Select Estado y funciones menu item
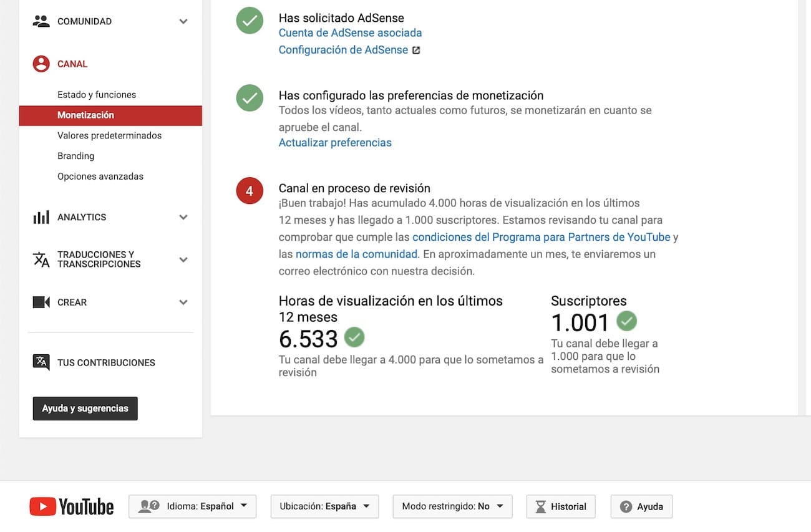Viewport: 811px width, 532px height. (97, 95)
